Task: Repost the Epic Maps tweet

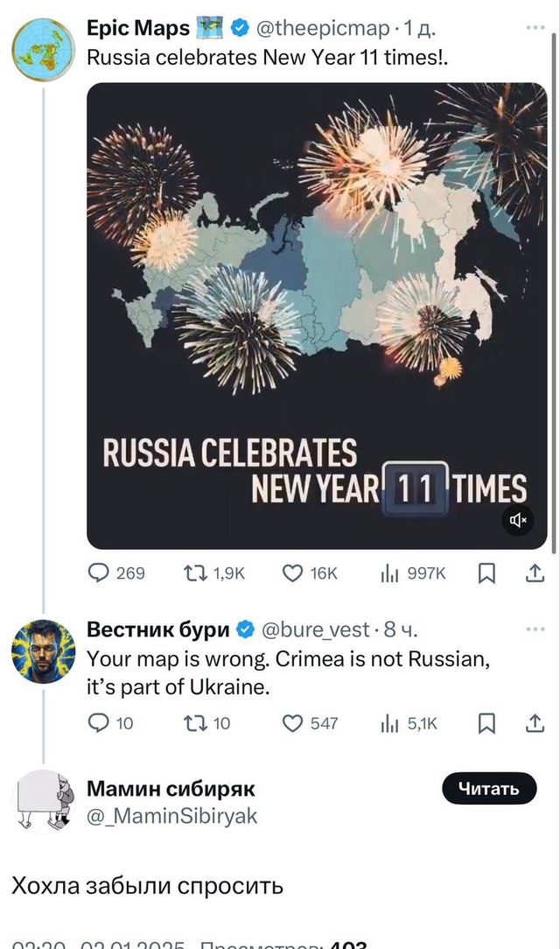Action: [x=214, y=573]
